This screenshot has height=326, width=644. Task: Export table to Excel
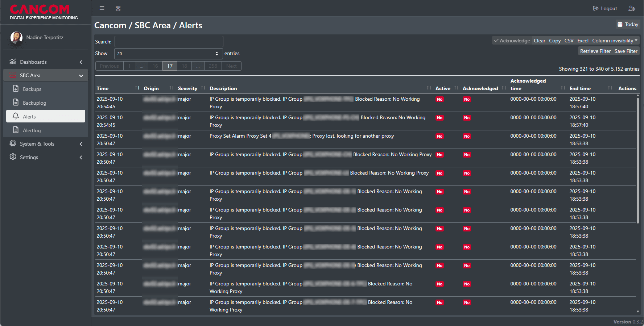(583, 41)
